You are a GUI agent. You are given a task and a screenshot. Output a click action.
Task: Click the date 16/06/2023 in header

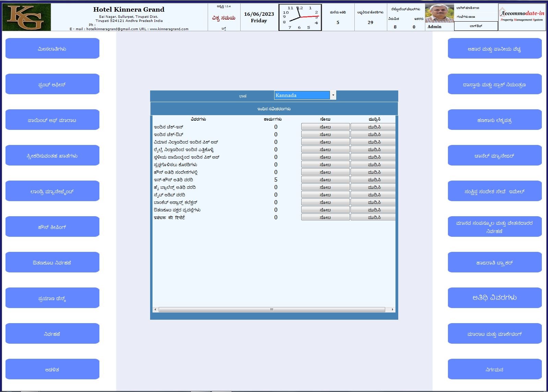click(x=259, y=14)
